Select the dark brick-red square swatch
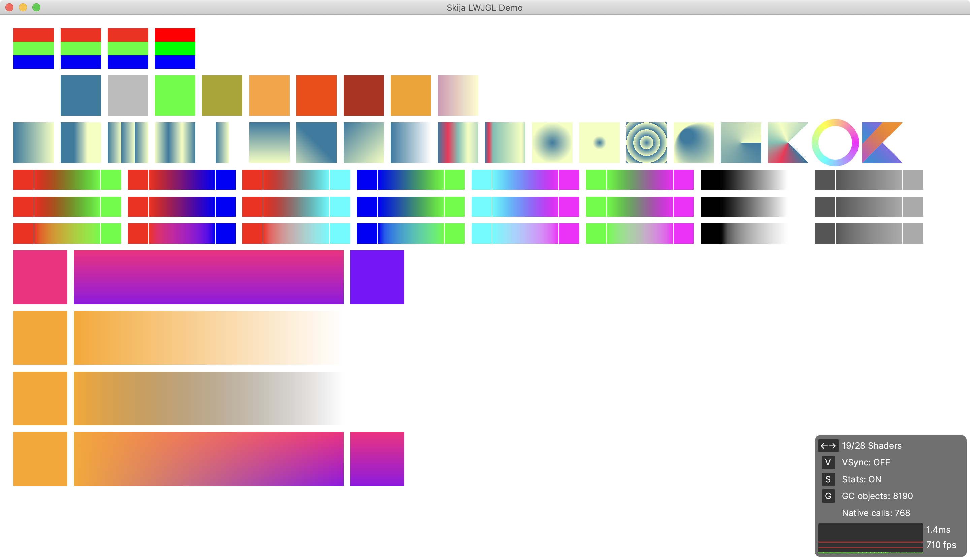This screenshot has width=970, height=560. pos(363,95)
